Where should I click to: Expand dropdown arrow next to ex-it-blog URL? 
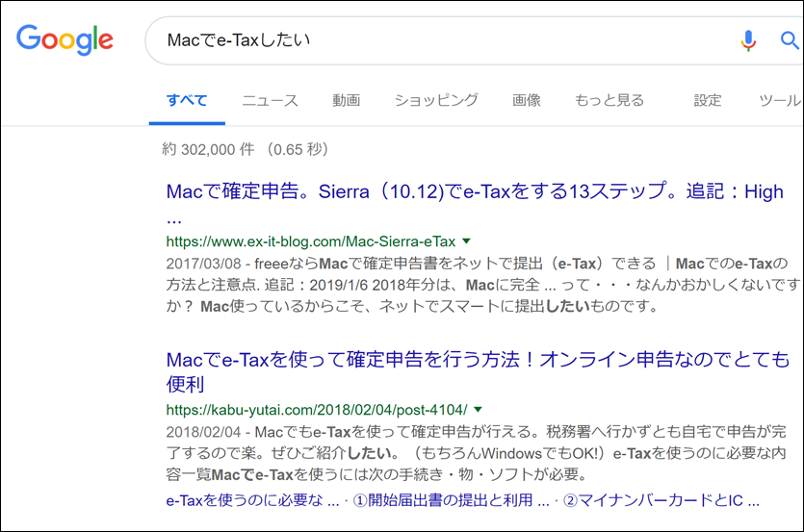click(466, 241)
